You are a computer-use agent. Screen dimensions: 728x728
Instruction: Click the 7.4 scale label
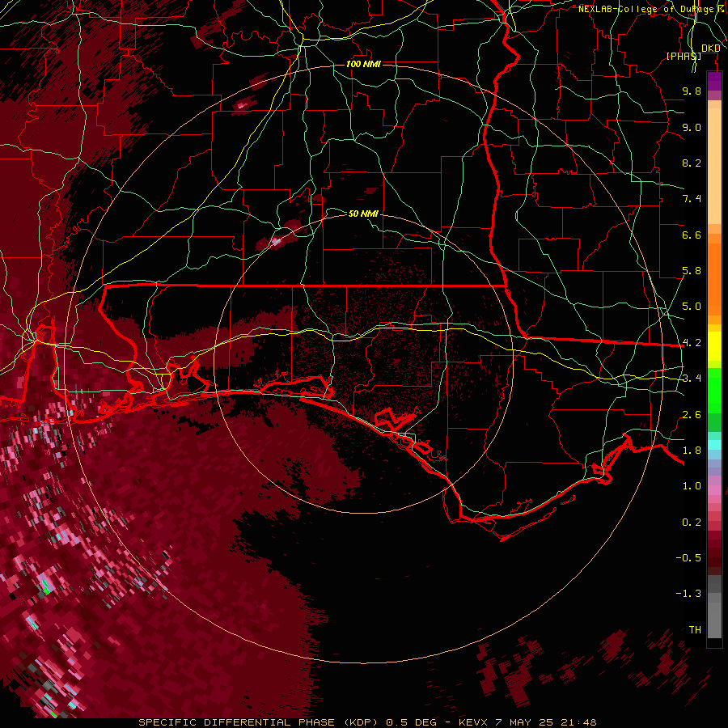[692, 199]
